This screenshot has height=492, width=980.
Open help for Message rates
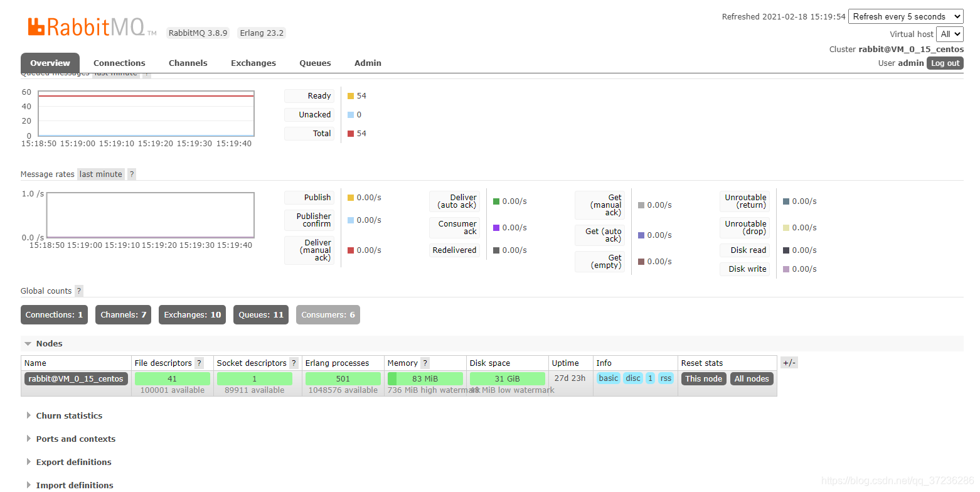pyautogui.click(x=132, y=174)
